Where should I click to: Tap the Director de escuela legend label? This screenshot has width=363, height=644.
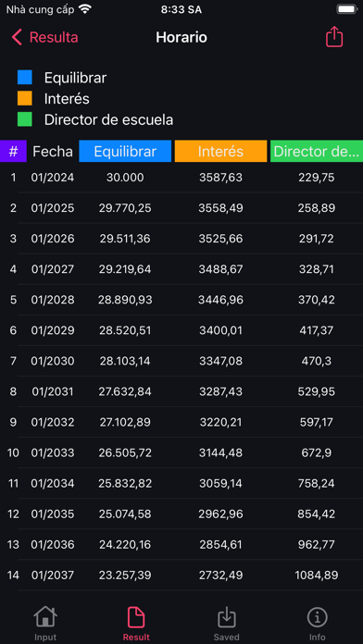click(108, 120)
